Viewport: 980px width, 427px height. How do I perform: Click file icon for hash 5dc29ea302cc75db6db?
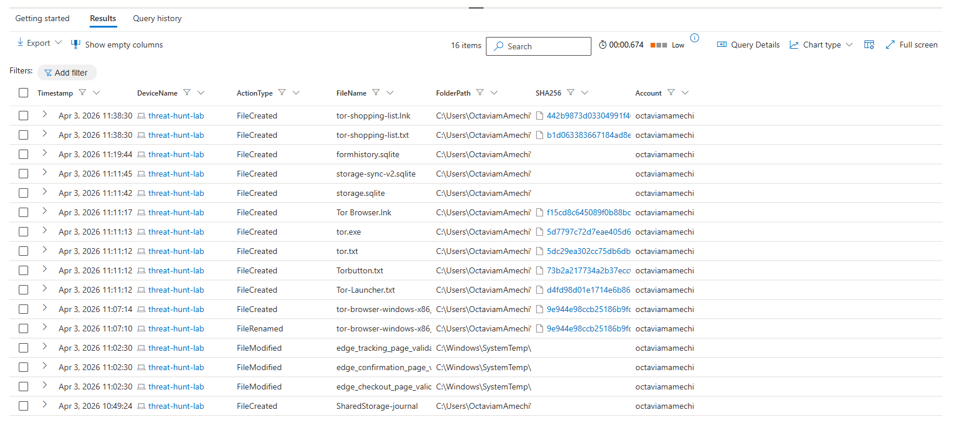[x=540, y=251]
